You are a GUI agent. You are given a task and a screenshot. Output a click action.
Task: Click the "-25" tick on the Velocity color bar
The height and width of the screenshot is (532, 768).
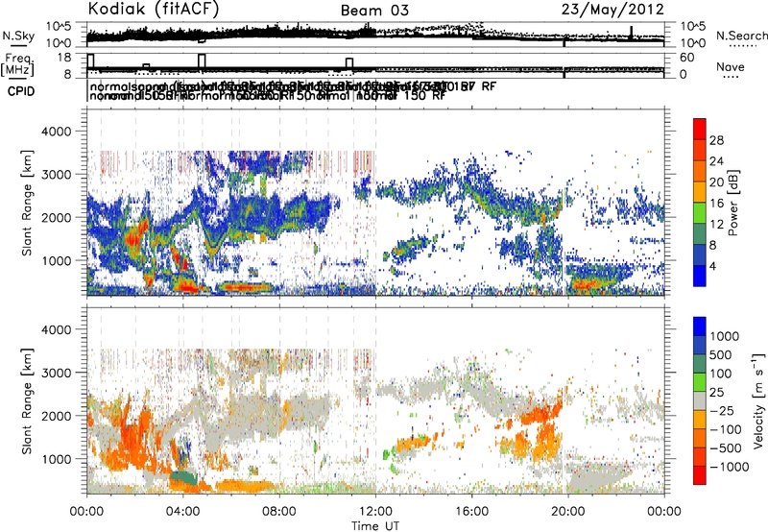722,410
